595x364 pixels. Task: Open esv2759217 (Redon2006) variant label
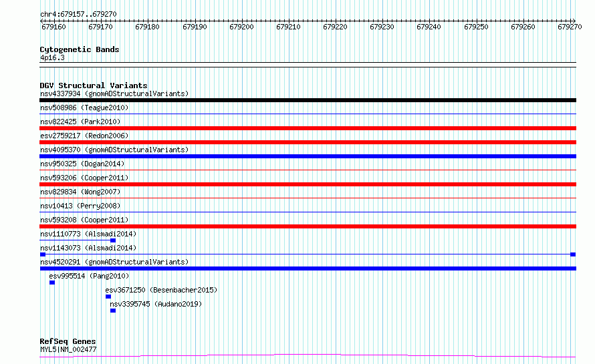click(x=84, y=136)
